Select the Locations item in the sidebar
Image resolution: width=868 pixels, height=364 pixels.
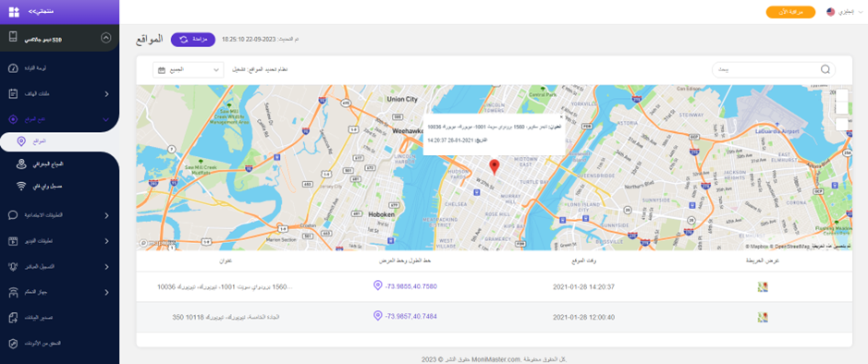tap(59, 142)
